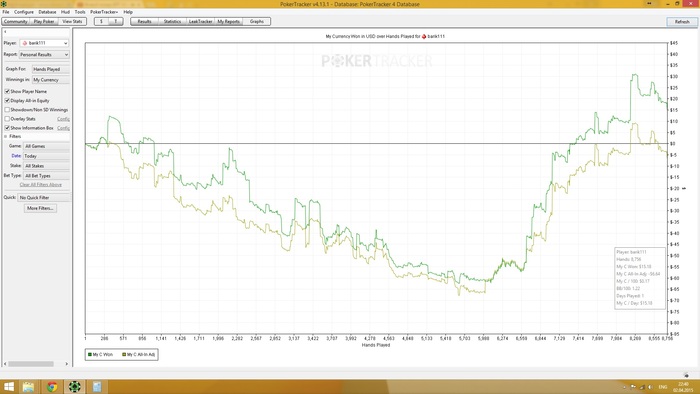
Task: Open the Player dropdown
Action: pyautogui.click(x=44, y=43)
